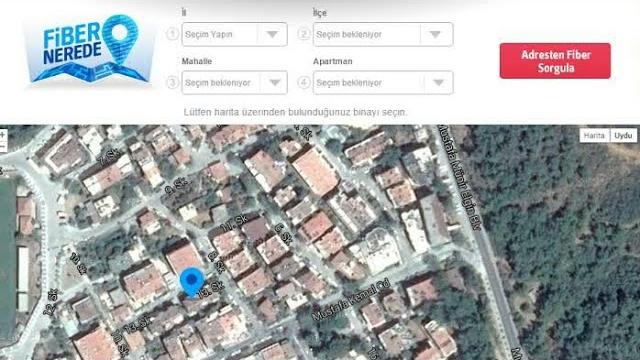
Task: Click the 12. Sk street label
Action: (x=51, y=302)
